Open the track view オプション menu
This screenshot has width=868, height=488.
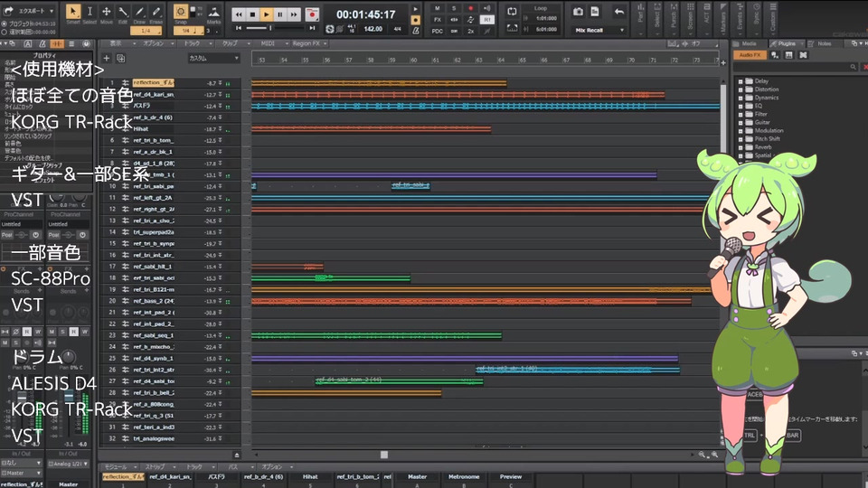click(x=154, y=43)
